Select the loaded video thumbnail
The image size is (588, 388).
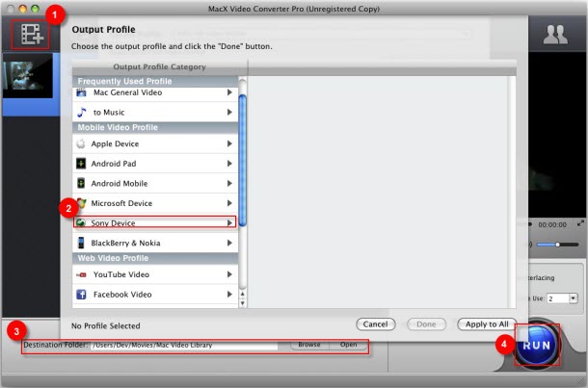tap(28, 76)
